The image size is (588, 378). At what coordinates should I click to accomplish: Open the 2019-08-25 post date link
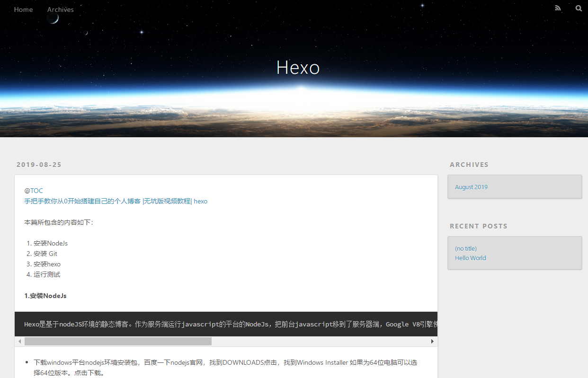(x=39, y=165)
